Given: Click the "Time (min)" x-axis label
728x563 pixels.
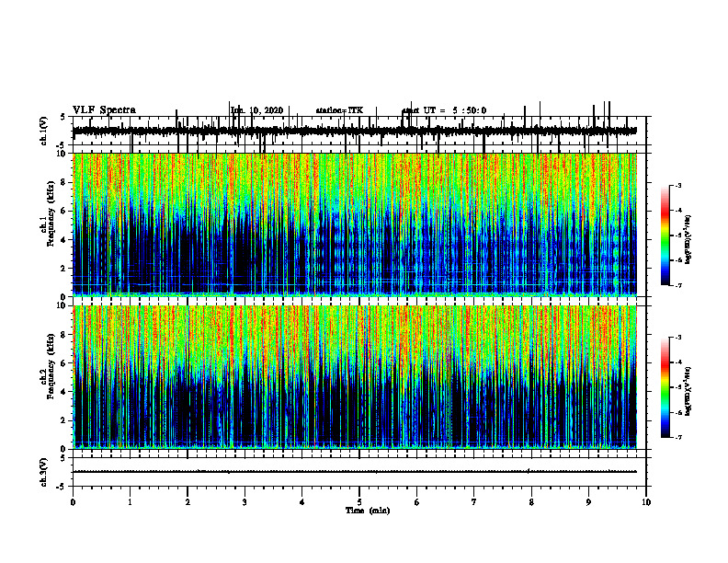Looking at the screenshot, I should pyautogui.click(x=368, y=511).
